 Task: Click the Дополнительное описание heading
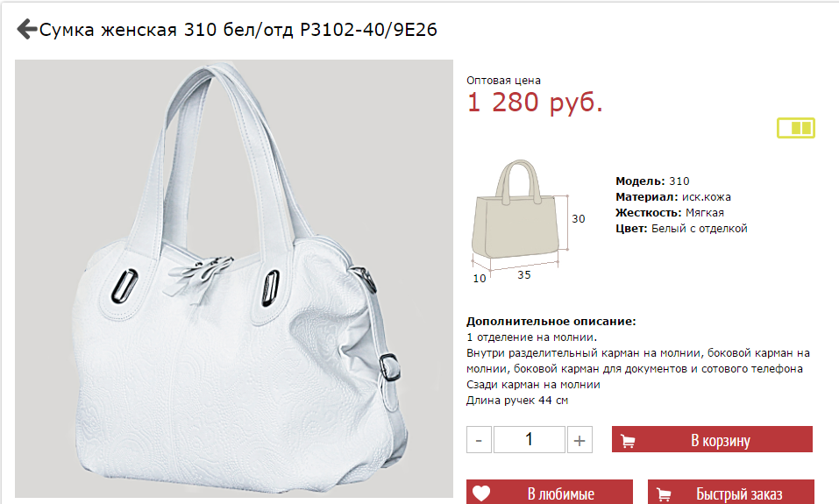point(551,322)
